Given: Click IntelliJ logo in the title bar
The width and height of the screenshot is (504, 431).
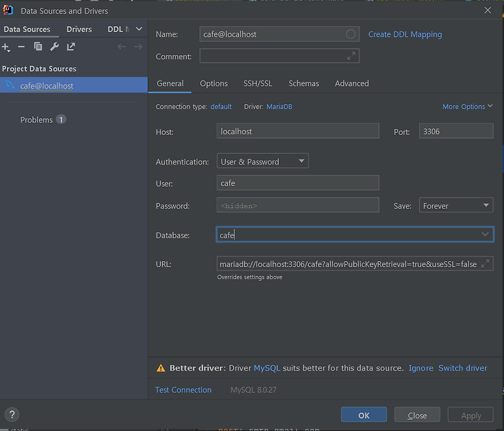Looking at the screenshot, I should pos(8,10).
